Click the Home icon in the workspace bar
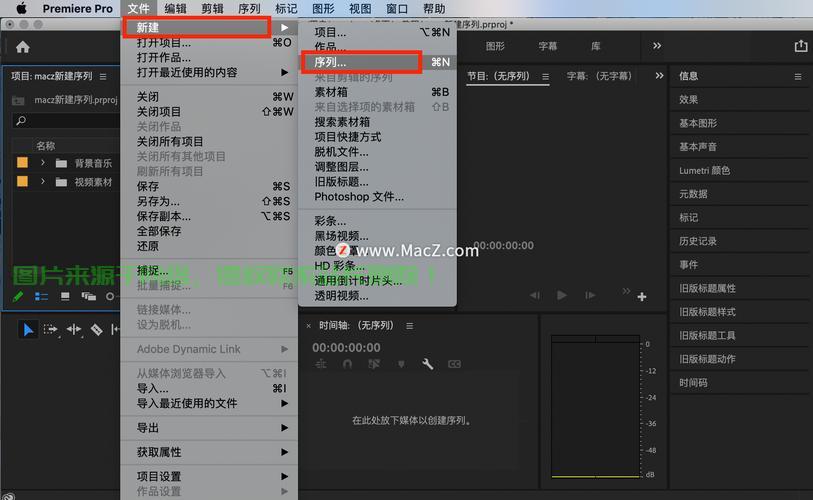The height and width of the screenshot is (500, 813). pos(22,47)
